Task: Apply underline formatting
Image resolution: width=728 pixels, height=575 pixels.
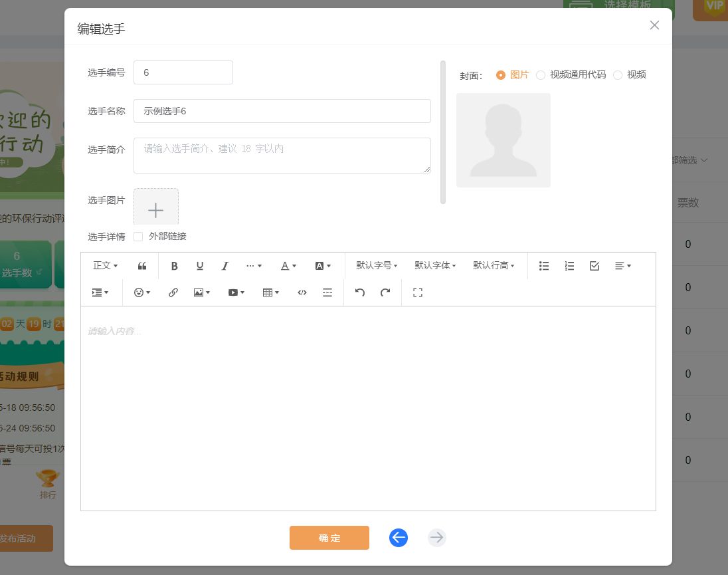Action: coord(199,266)
